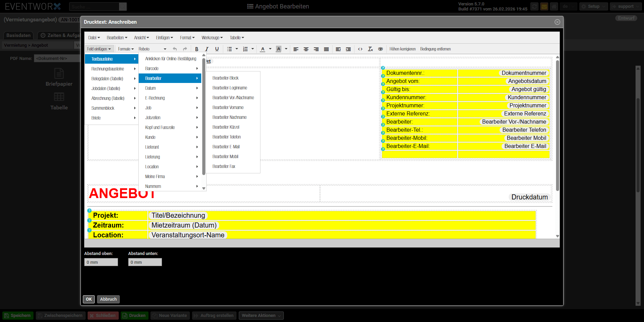Image resolution: width=644 pixels, height=322 pixels.
Task: Click the help marker beside Projekt row
Action: coord(90,211)
